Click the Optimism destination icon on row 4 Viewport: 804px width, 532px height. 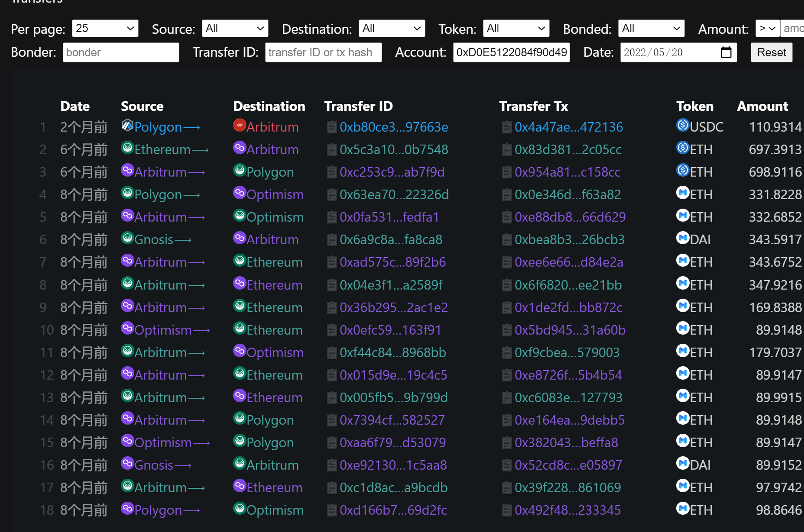coord(240,193)
